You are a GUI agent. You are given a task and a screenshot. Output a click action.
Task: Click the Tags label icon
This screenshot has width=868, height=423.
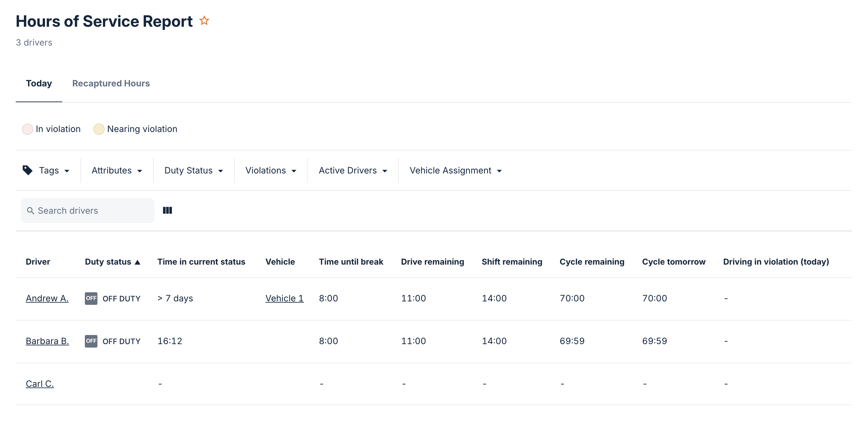pos(28,170)
